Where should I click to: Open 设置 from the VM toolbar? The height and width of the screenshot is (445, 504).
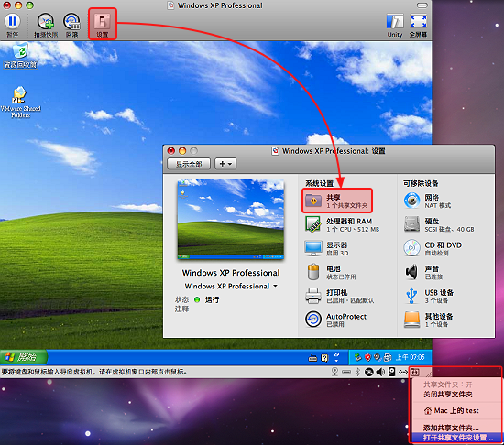click(103, 24)
